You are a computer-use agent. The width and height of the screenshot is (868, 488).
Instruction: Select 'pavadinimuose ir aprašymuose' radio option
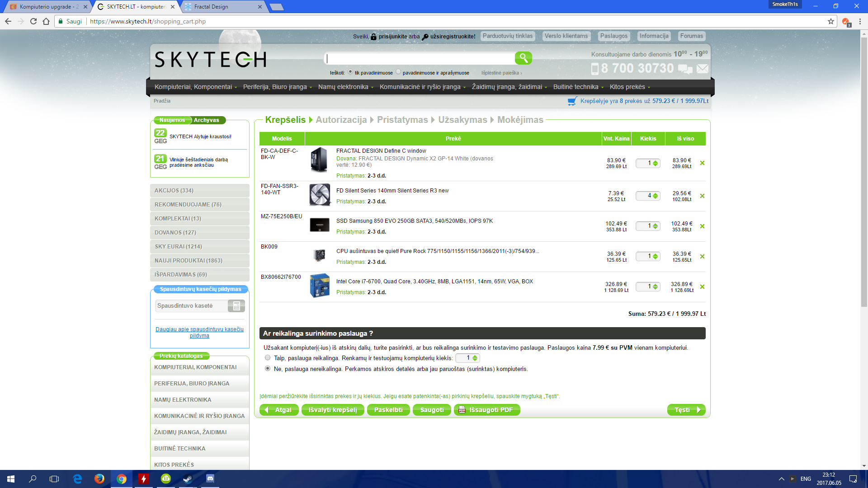click(x=398, y=72)
